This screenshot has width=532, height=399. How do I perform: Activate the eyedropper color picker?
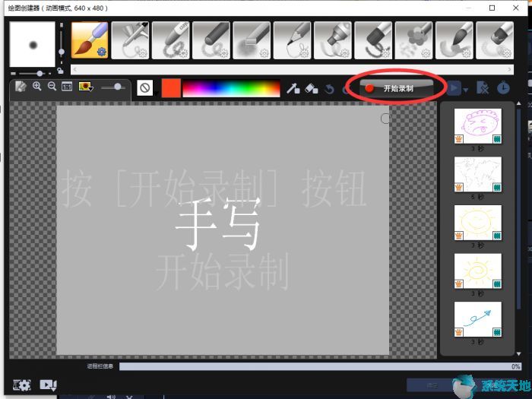pos(293,89)
